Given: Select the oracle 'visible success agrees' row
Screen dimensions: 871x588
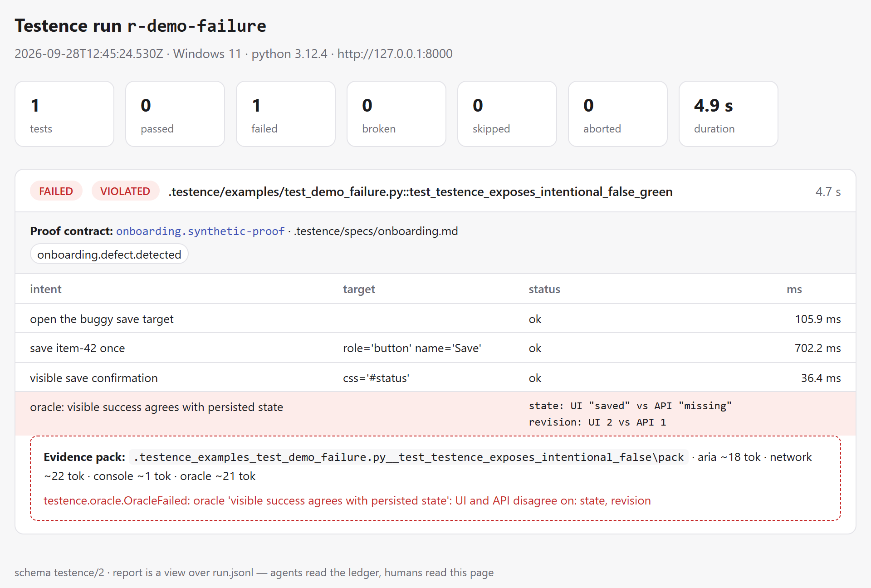Looking at the screenshot, I should point(435,414).
